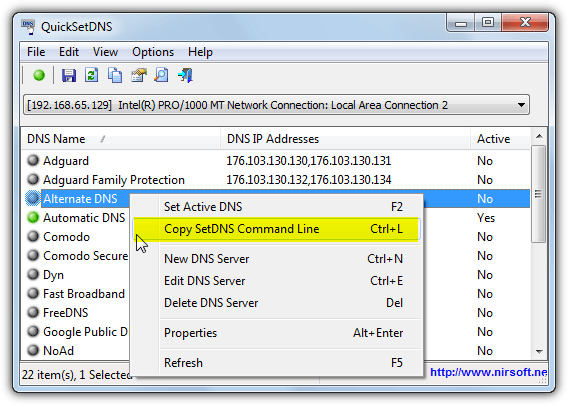Click the gray ball beside FreeDNS

tap(33, 312)
